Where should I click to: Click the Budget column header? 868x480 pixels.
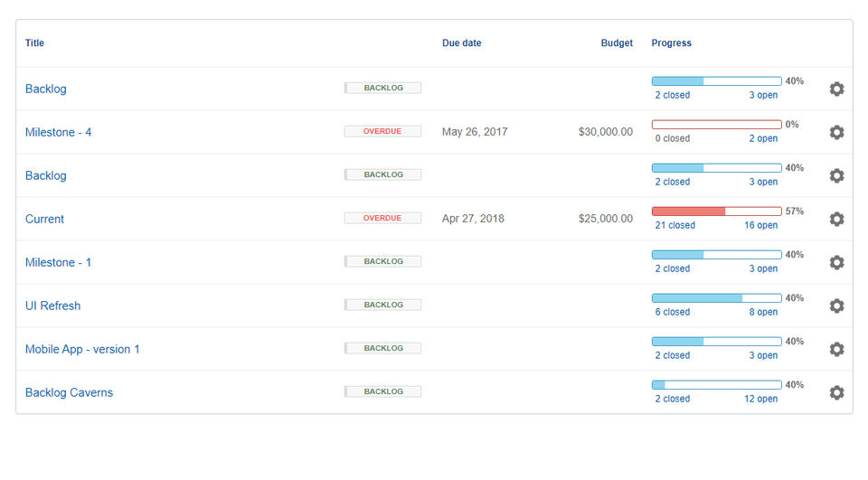click(x=617, y=43)
